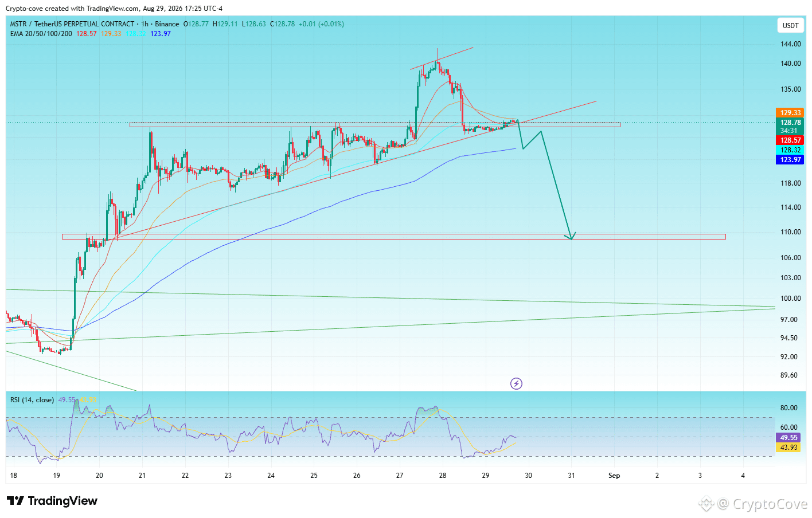Click the "140.00" price axis label
812x518 pixels.
point(791,64)
